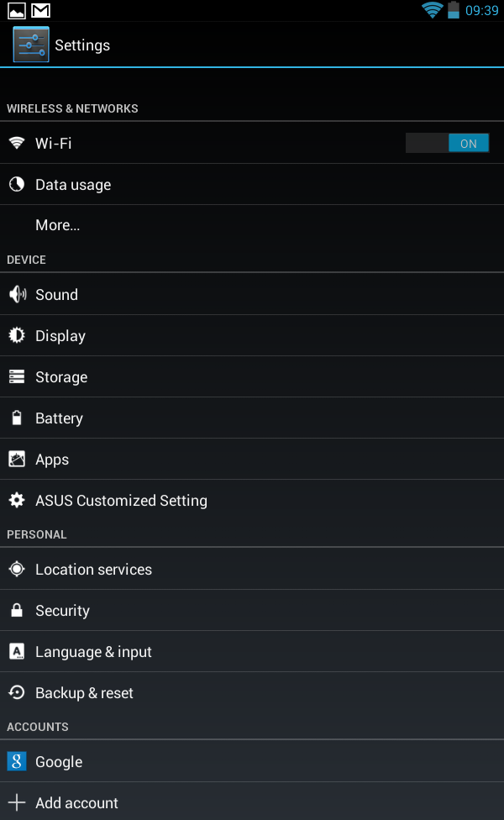Open the Wi-Fi settings label

[x=53, y=144]
